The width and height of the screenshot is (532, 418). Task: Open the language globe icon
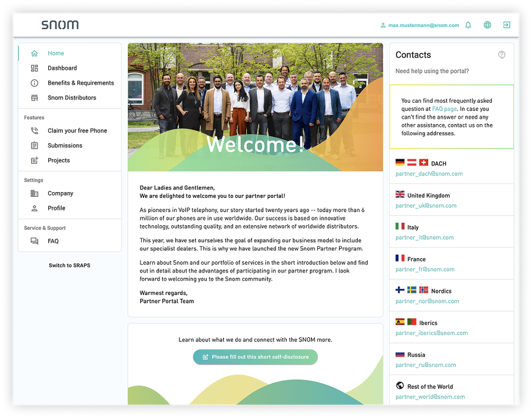point(487,25)
